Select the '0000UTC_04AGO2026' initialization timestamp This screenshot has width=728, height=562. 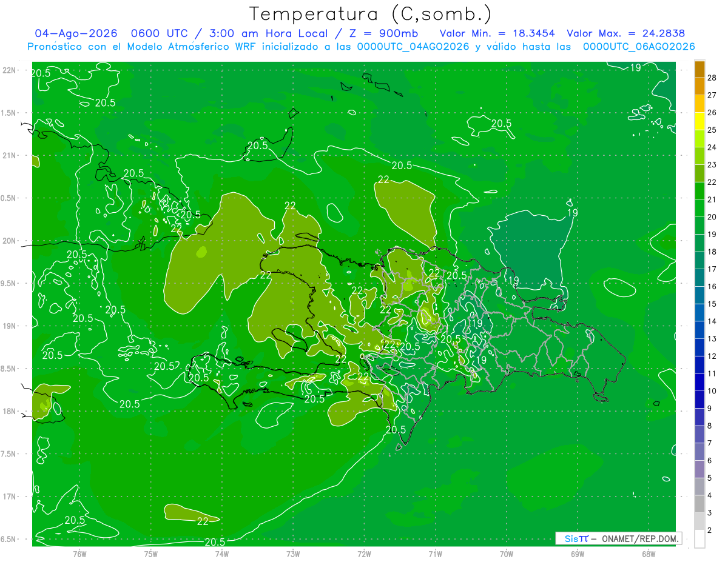(x=413, y=47)
